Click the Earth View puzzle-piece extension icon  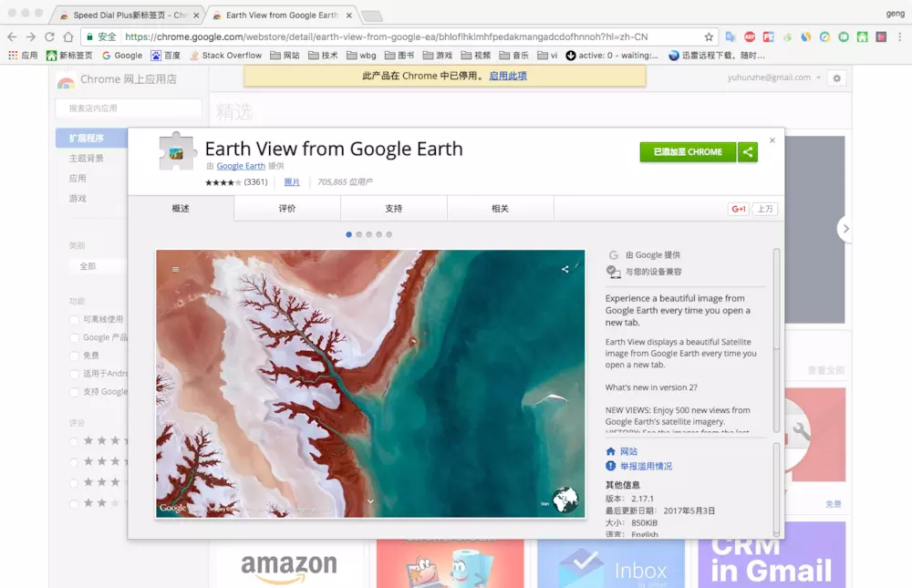[x=177, y=151]
